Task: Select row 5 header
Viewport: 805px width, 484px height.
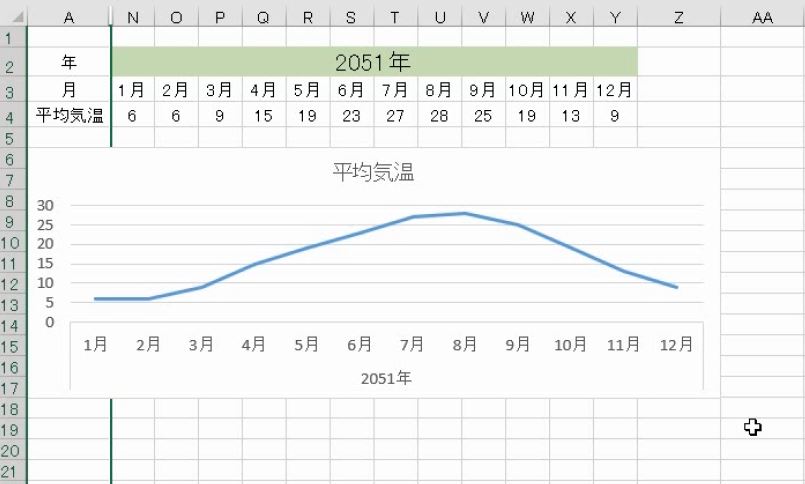Action: [13, 138]
